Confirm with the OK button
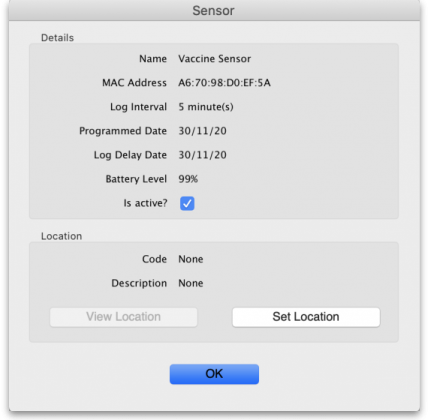428x420 pixels. point(214,374)
